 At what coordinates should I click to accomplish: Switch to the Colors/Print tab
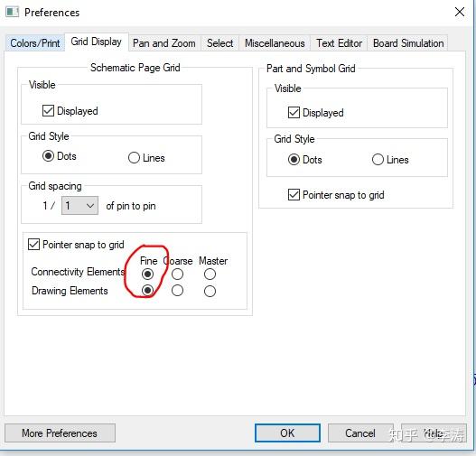point(35,43)
